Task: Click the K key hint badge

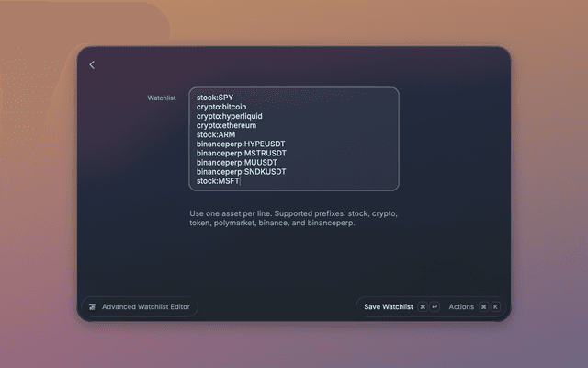Action: [495, 306]
